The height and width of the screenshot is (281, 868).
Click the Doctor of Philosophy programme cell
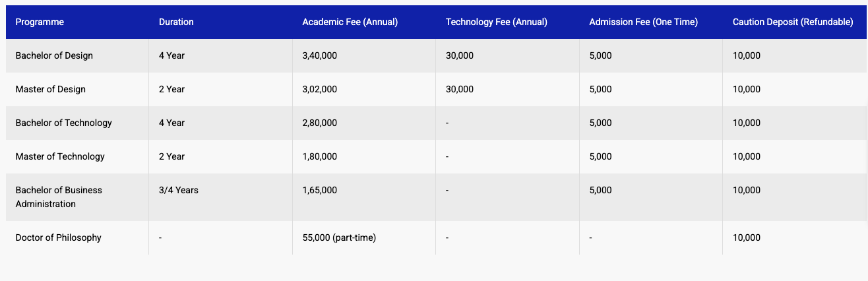pos(59,237)
